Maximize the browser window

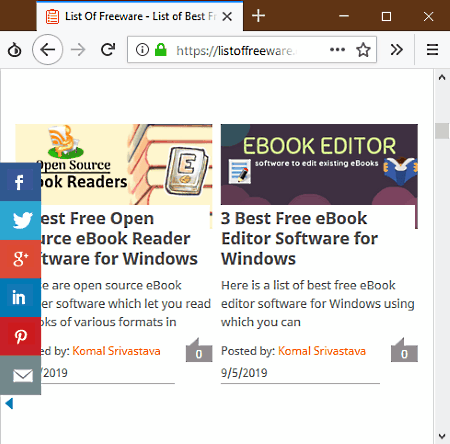(386, 16)
